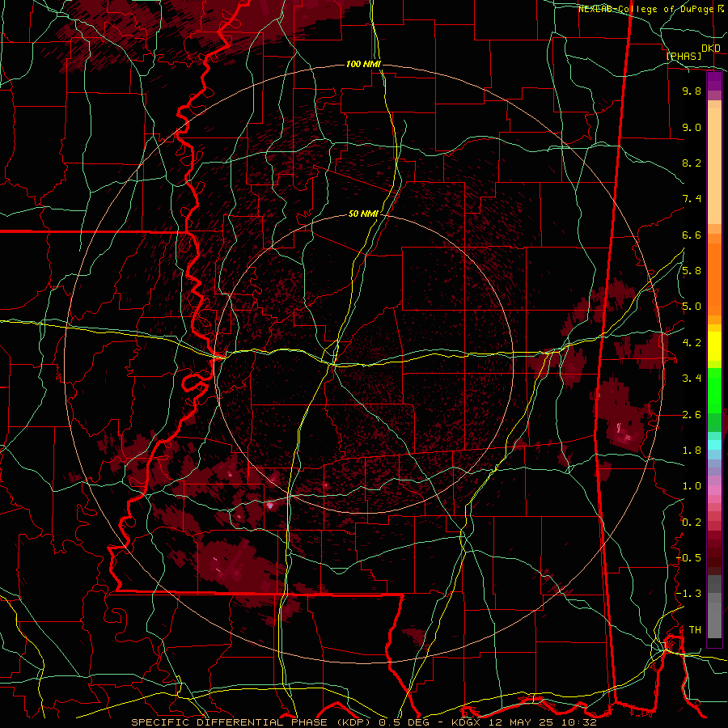Pick the purple segment of the color scale
728x728 pixels.
click(x=714, y=82)
